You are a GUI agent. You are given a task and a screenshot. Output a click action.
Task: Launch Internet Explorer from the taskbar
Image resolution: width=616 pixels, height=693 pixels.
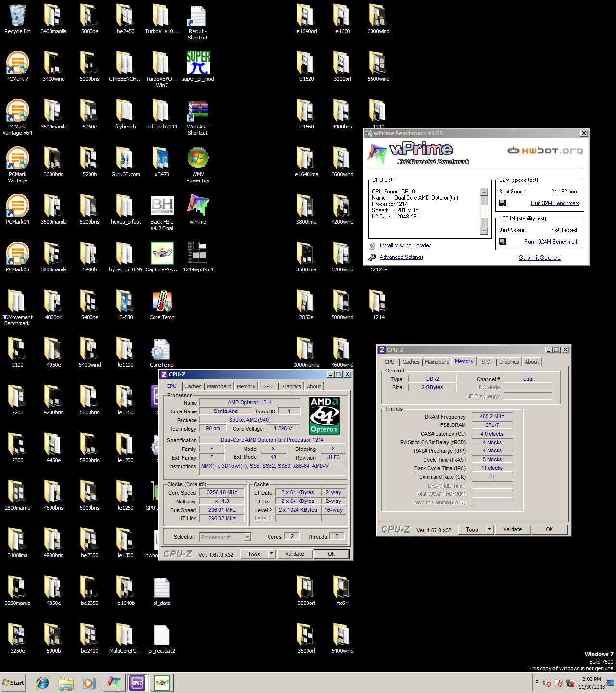[42, 682]
